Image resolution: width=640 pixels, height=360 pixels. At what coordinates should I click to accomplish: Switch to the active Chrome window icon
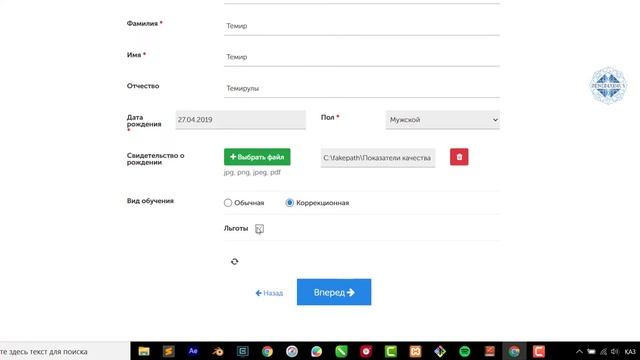(x=514, y=351)
